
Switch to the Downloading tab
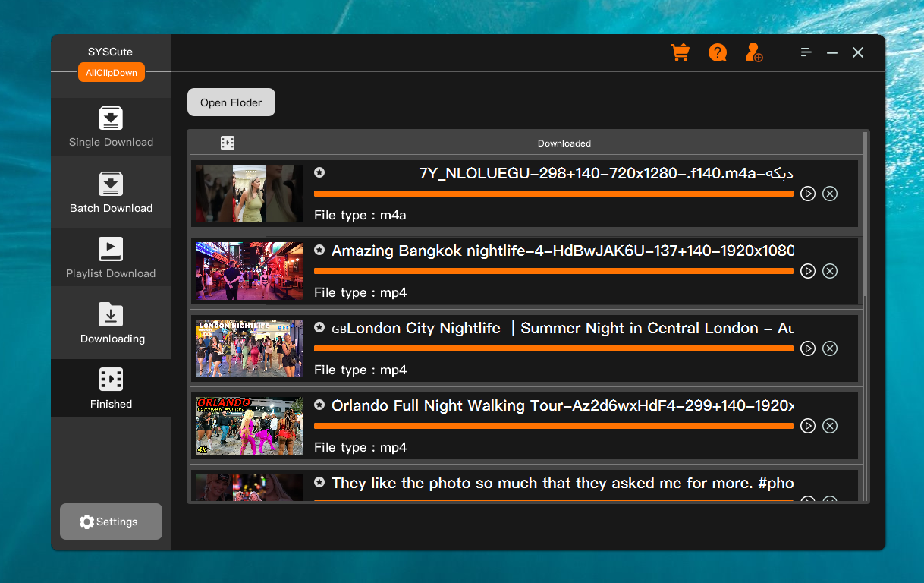(x=111, y=323)
